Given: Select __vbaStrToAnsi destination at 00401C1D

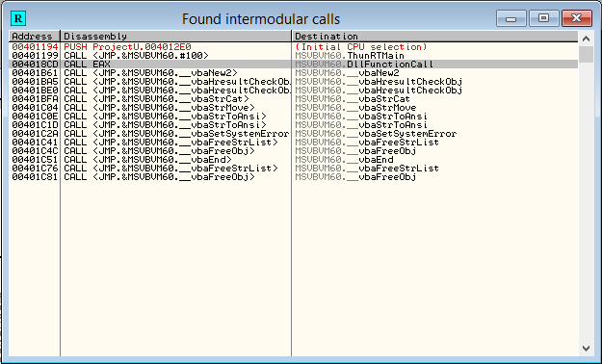Looking at the screenshot, I should pos(361,125).
